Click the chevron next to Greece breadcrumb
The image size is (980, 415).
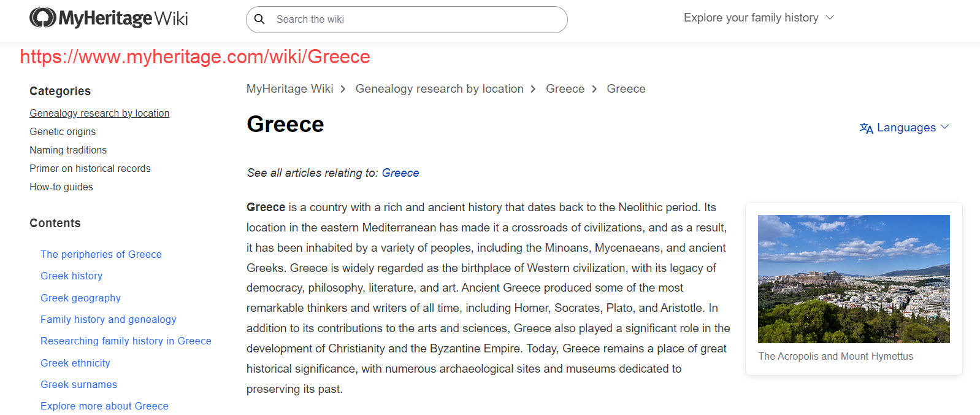click(x=594, y=88)
